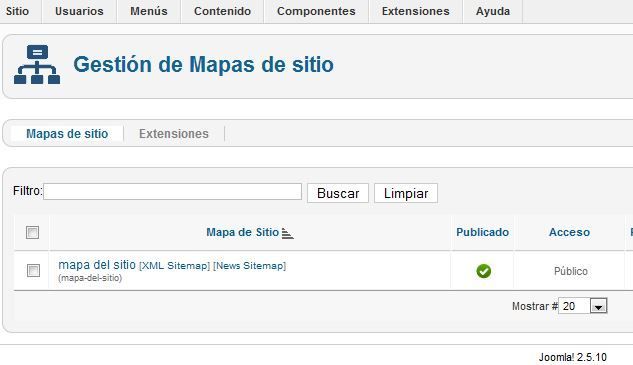Click the Limpiar button
Image resolution: width=633 pixels, height=365 pixels.
[x=406, y=193]
